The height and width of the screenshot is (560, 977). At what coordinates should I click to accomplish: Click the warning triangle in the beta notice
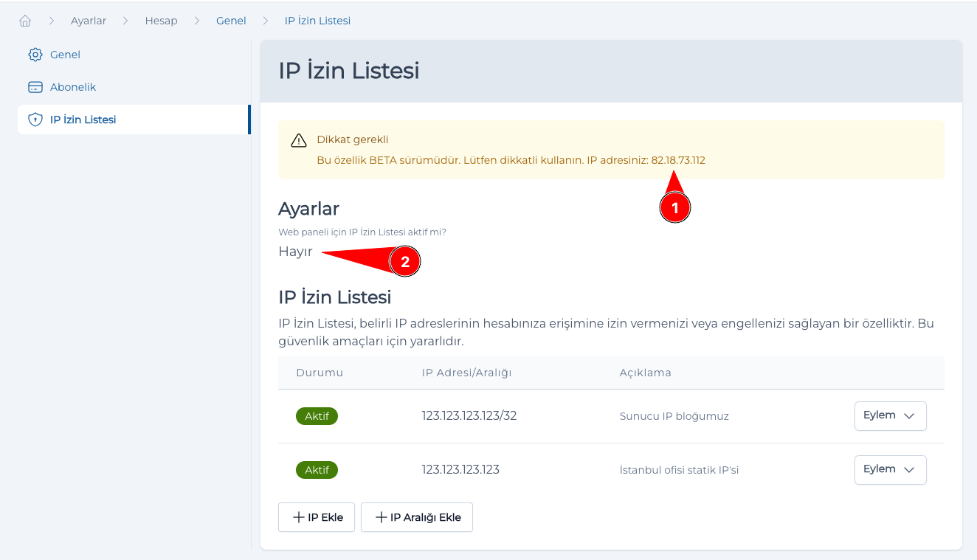tap(298, 140)
